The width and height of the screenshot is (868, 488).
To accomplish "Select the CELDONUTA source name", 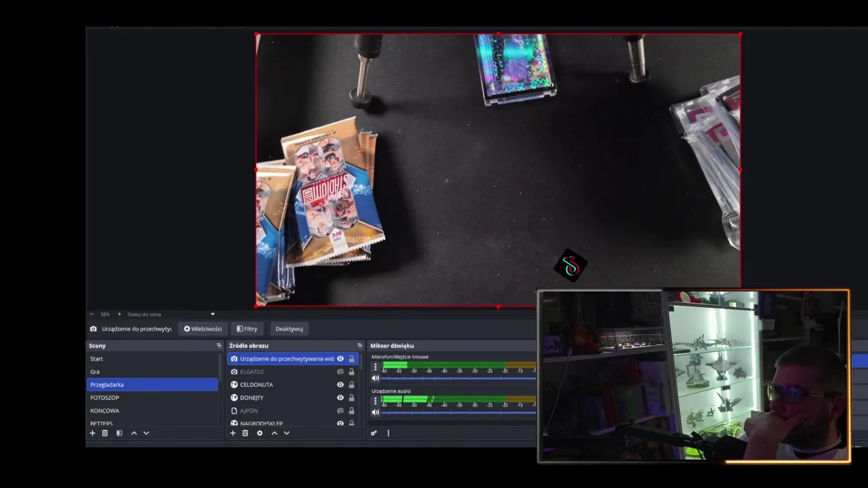I will click(x=256, y=384).
